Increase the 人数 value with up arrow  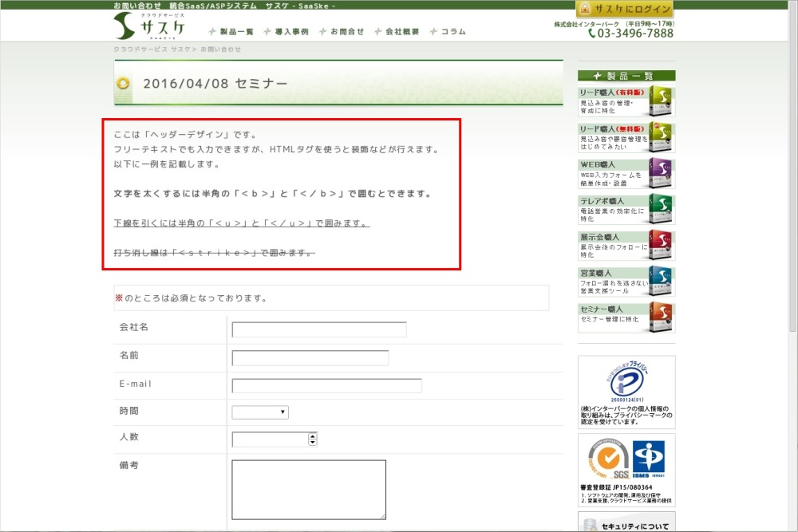[312, 435]
